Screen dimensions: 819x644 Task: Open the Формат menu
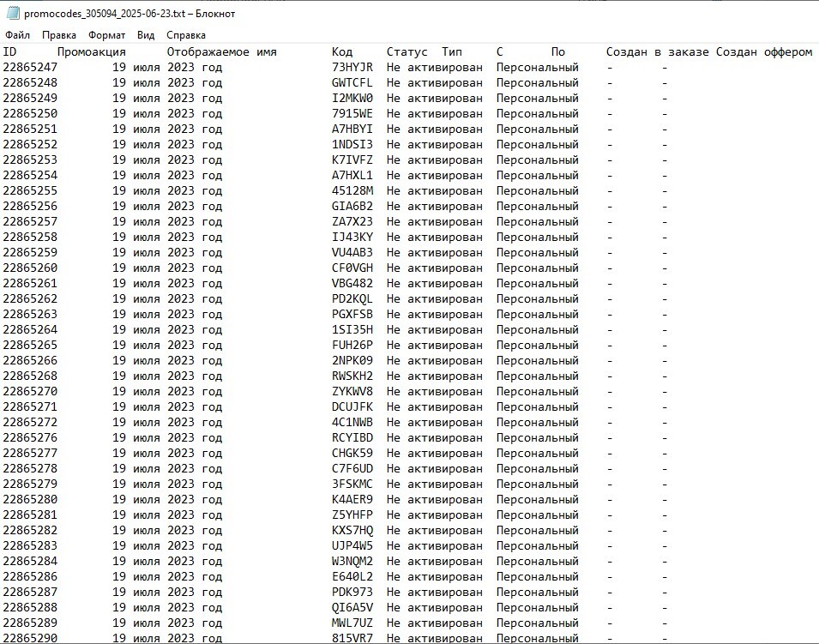(x=106, y=35)
